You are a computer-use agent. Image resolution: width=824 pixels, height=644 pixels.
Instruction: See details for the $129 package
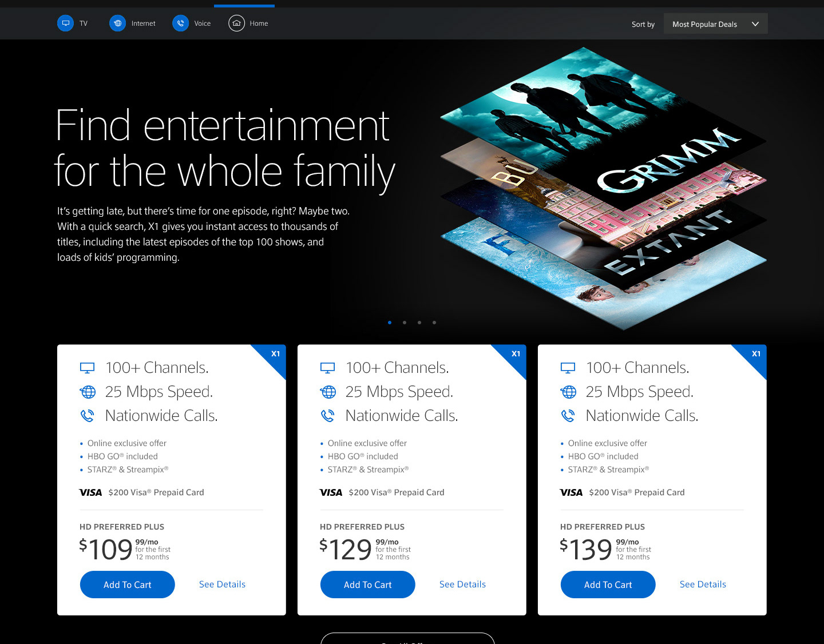(x=462, y=585)
